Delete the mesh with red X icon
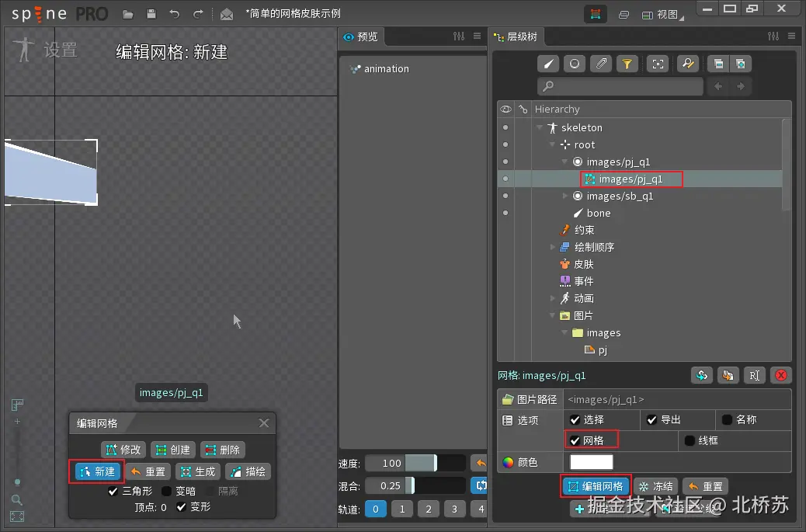 pyautogui.click(x=781, y=375)
